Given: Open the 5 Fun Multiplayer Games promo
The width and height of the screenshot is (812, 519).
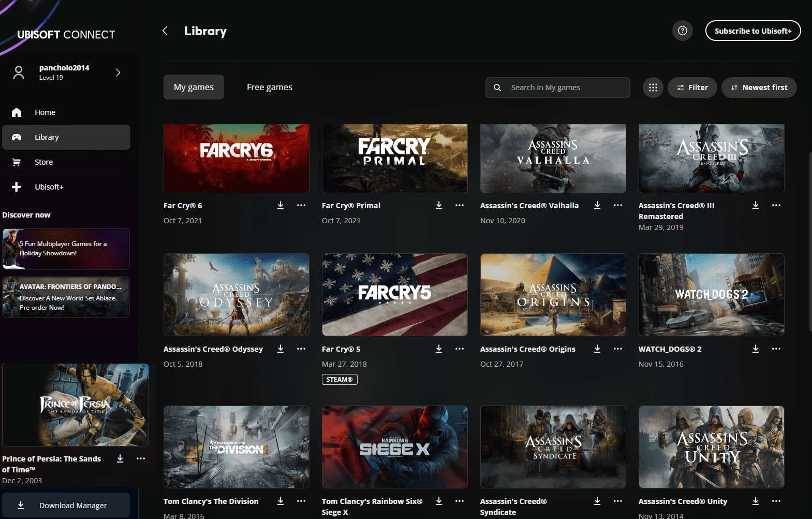Looking at the screenshot, I should point(66,249).
